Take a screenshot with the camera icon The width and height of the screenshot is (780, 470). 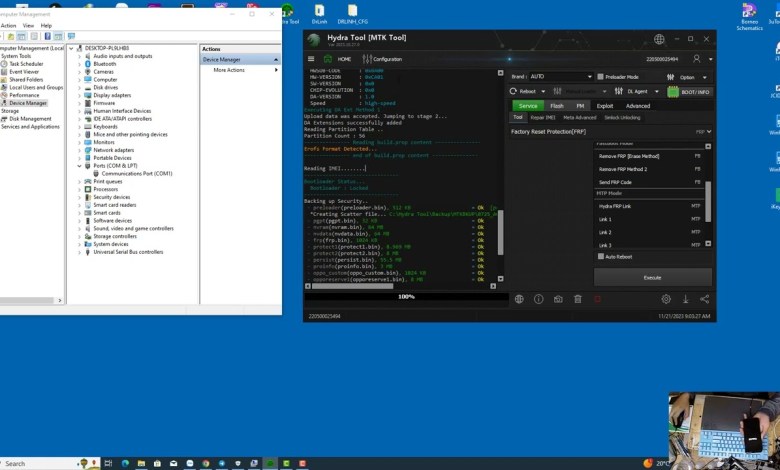[x=558, y=299]
